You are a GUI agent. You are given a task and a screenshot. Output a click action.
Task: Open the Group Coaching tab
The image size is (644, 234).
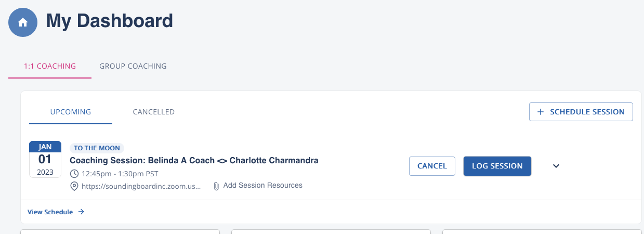pyautogui.click(x=133, y=67)
